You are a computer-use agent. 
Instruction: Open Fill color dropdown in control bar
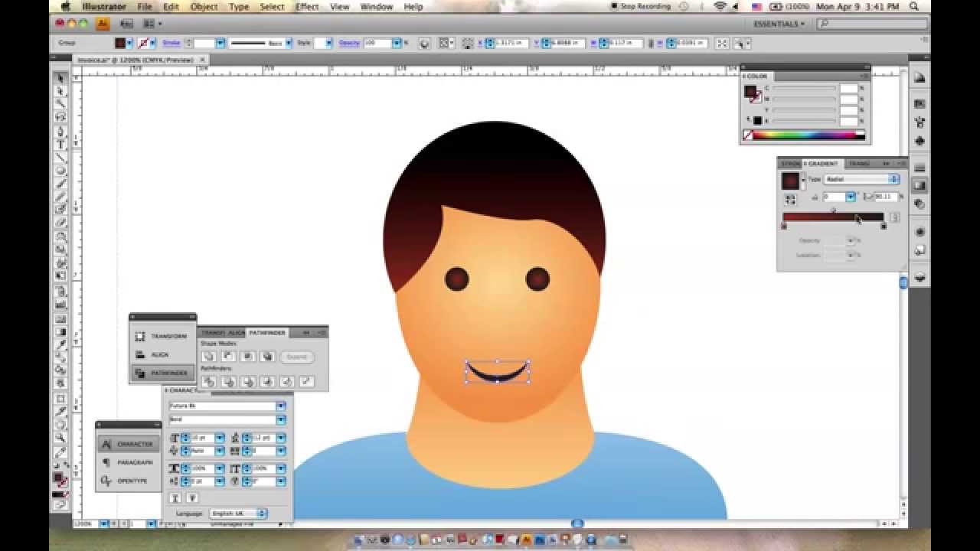tap(129, 44)
